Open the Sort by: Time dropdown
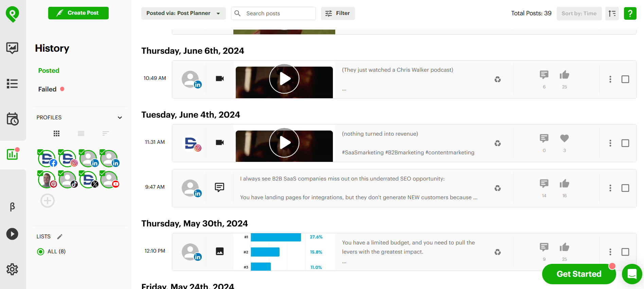This screenshot has width=644, height=289. click(579, 14)
